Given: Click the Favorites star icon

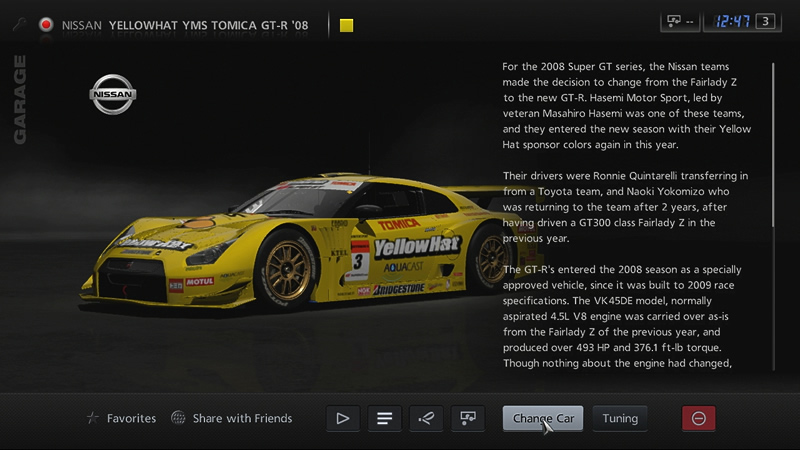Looking at the screenshot, I should click(x=93, y=418).
